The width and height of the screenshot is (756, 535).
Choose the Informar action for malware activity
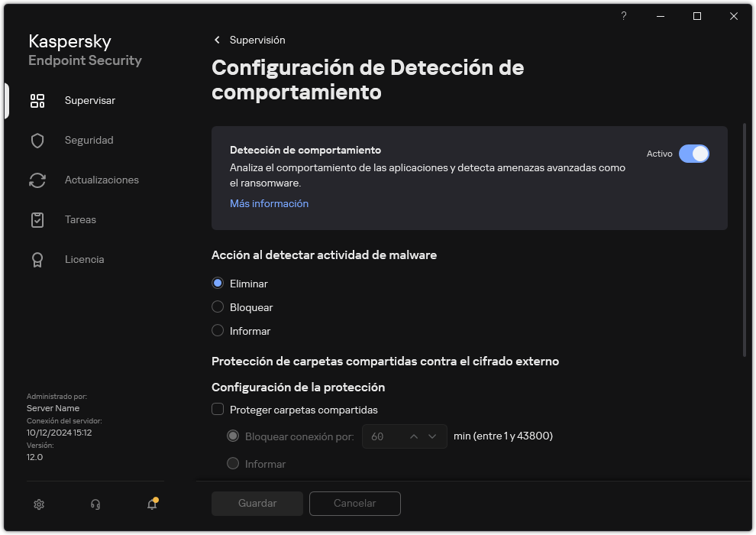(x=218, y=331)
